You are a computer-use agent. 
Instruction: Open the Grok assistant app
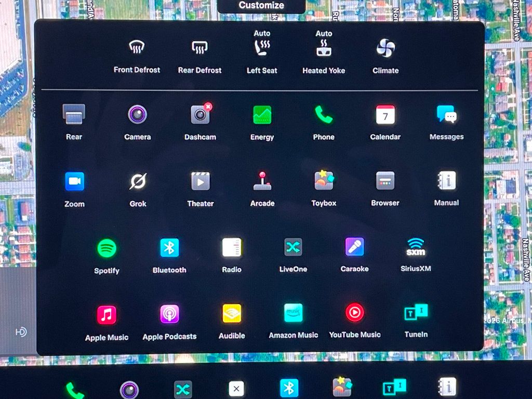(138, 181)
